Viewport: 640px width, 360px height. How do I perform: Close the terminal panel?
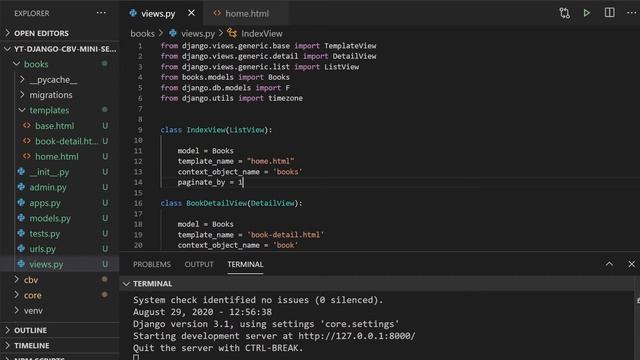pos(631,264)
